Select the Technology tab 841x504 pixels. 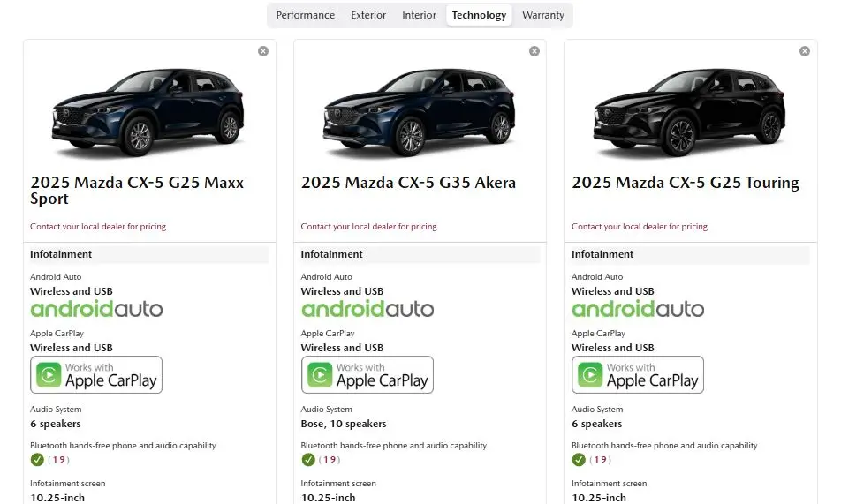(479, 15)
